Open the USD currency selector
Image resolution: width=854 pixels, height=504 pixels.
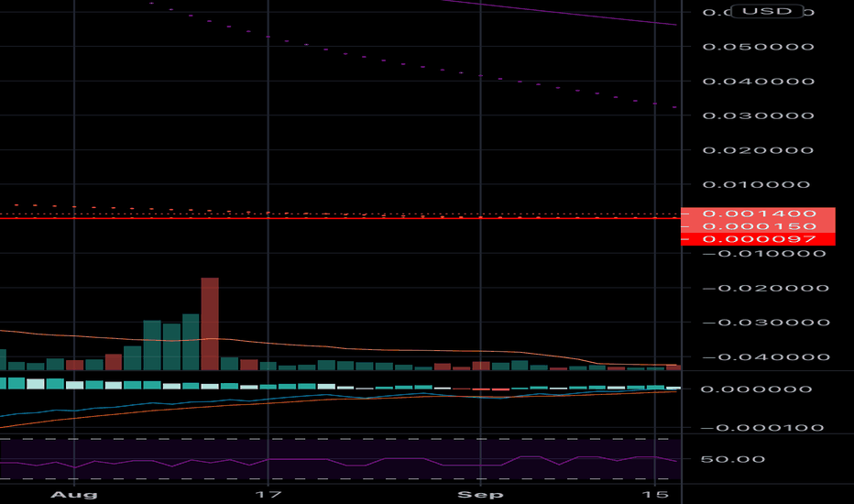767,11
